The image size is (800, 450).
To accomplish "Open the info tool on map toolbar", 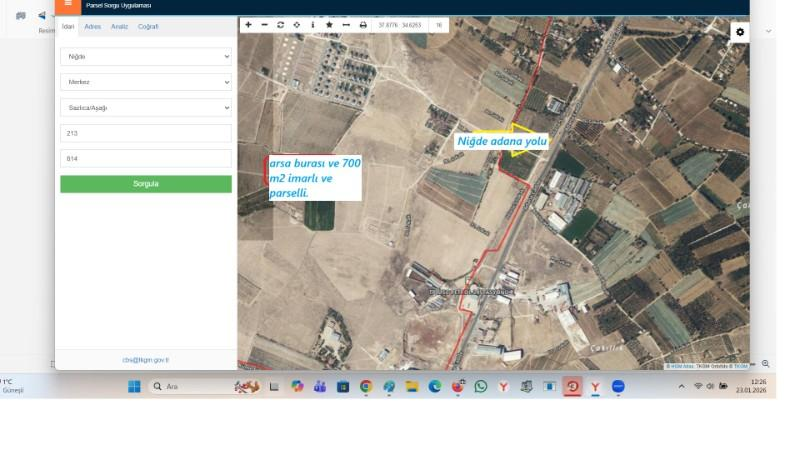I will [313, 24].
